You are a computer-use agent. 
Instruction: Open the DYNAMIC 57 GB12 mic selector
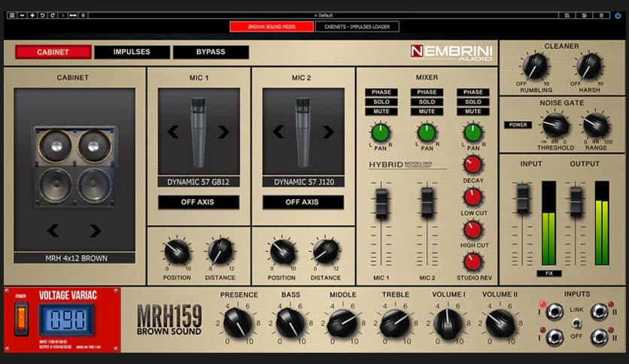click(x=199, y=182)
